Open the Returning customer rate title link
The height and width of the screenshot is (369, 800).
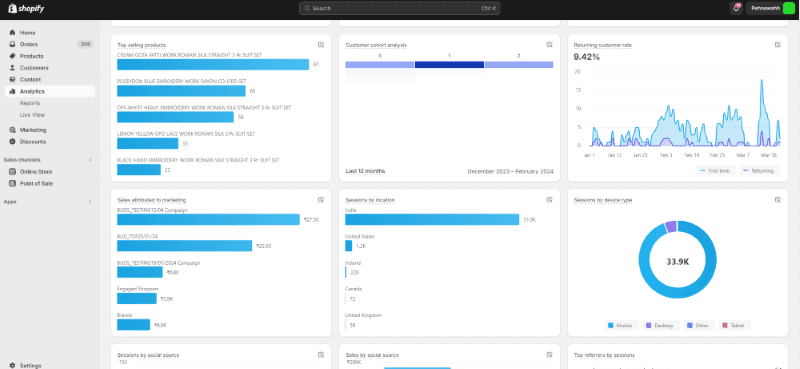603,45
